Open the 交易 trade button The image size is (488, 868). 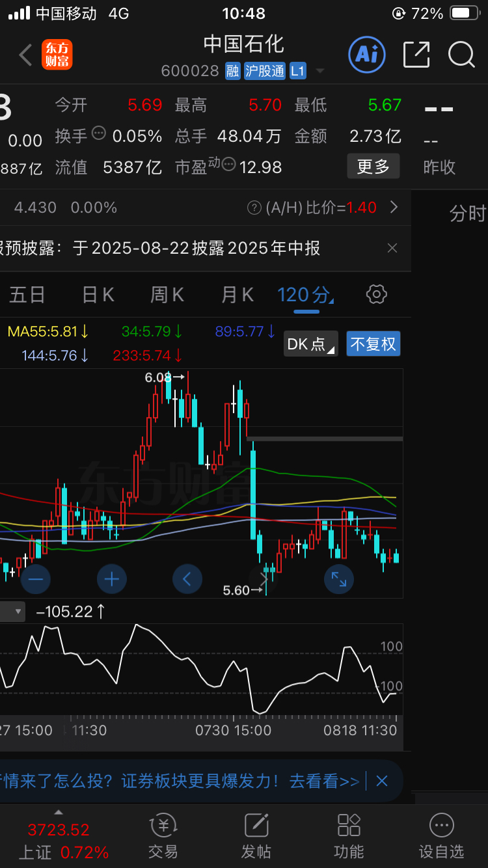[163, 836]
